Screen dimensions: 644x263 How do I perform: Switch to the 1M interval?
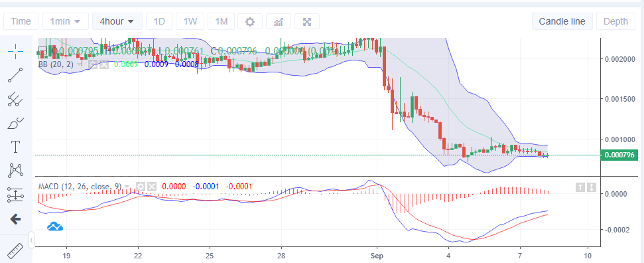tap(221, 21)
